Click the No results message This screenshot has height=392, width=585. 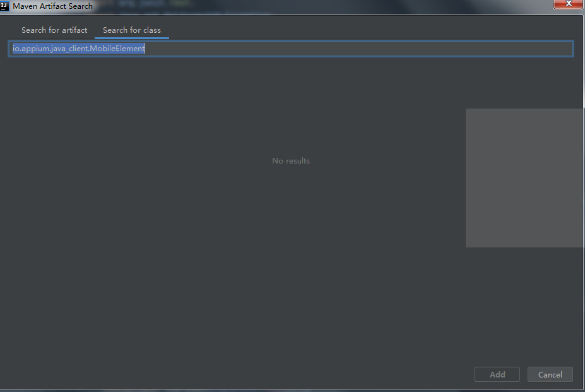point(290,161)
